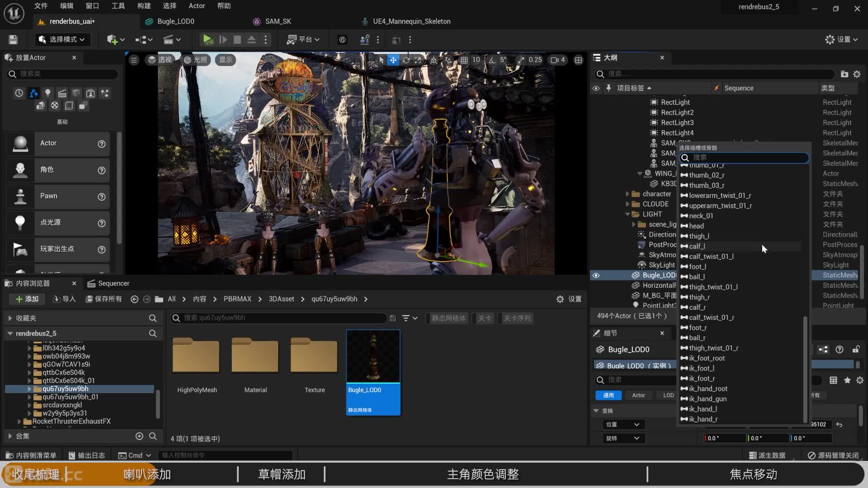Open the content browser filter dropdown
The width and height of the screenshot is (868, 488).
coord(410,318)
